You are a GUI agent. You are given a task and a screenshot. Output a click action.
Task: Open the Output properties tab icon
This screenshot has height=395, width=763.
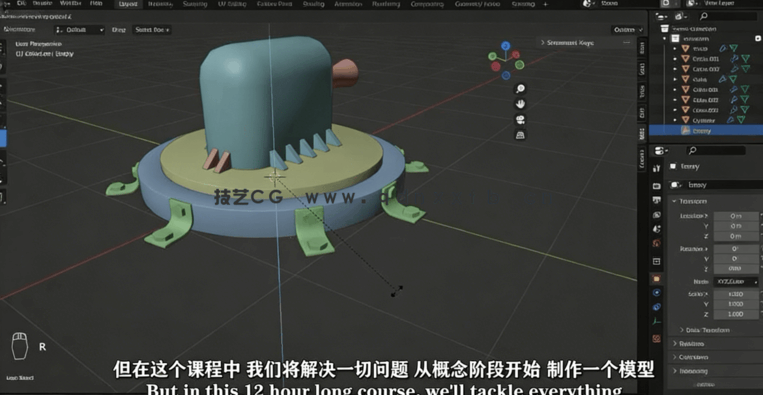(x=656, y=200)
